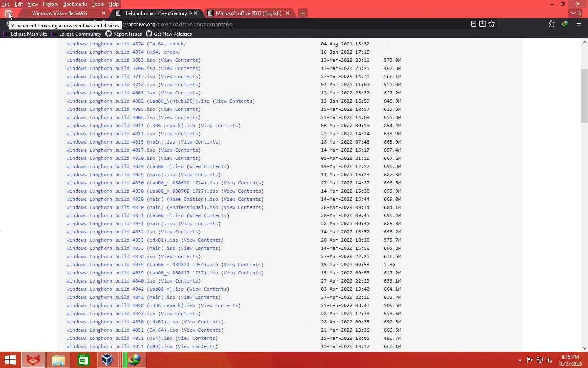Viewport: 588px width, 368px height.
Task: Download build 4030 (main) (Home Edition).iso
Action: [x=143, y=199]
